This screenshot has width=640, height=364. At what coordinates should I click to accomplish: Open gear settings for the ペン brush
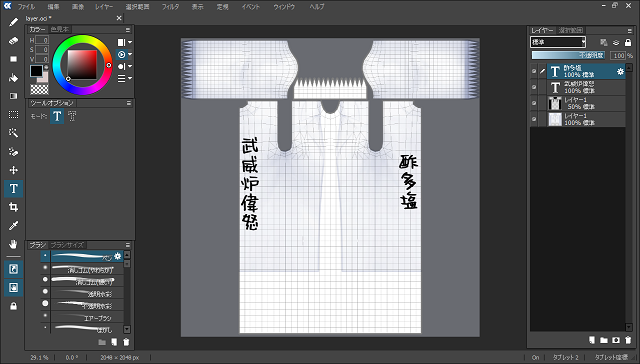pos(118,256)
